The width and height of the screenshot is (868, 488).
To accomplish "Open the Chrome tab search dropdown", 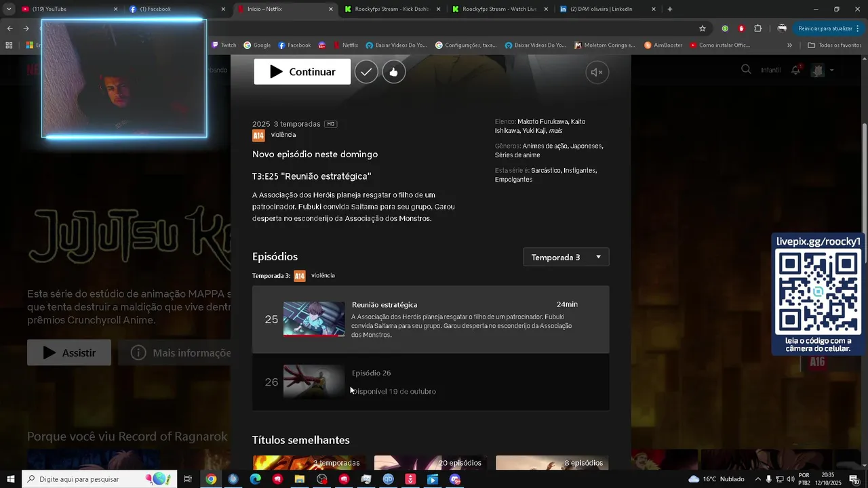I will [9, 9].
